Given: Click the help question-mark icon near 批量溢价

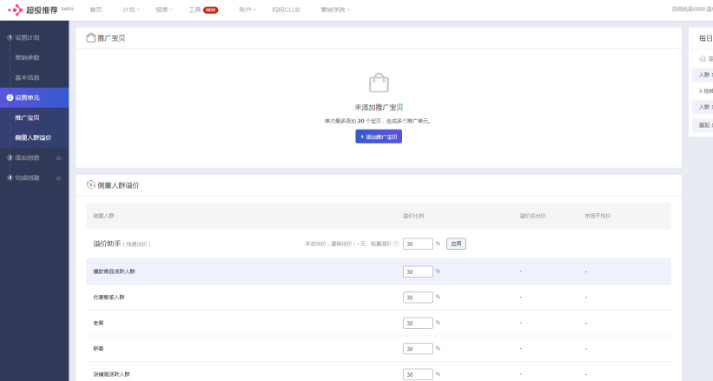Looking at the screenshot, I should 396,244.
